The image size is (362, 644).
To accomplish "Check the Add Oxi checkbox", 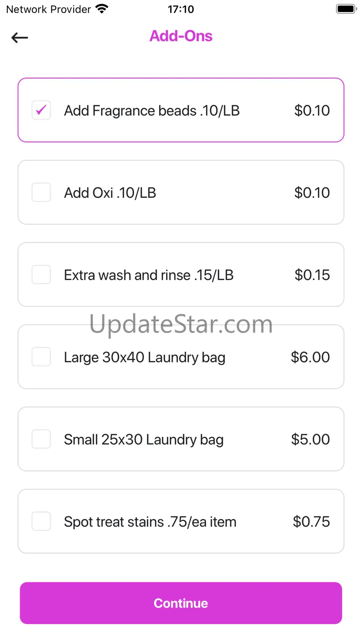I will pos(41,192).
